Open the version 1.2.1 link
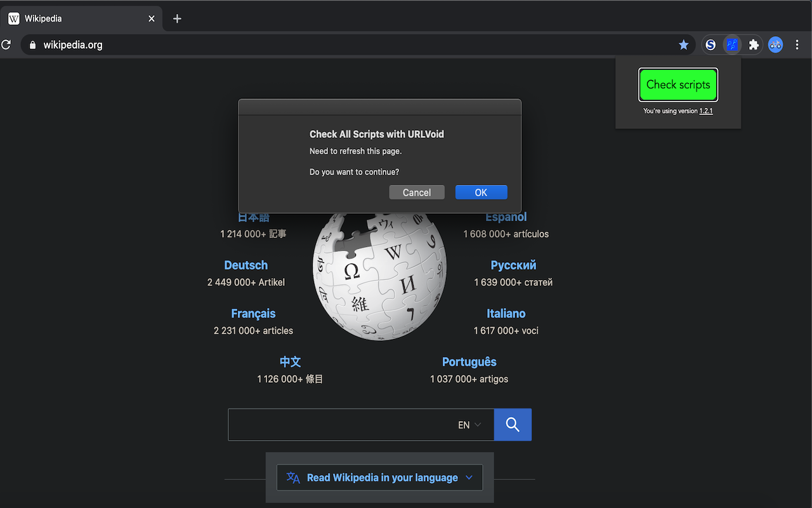The image size is (812, 508). [706, 110]
